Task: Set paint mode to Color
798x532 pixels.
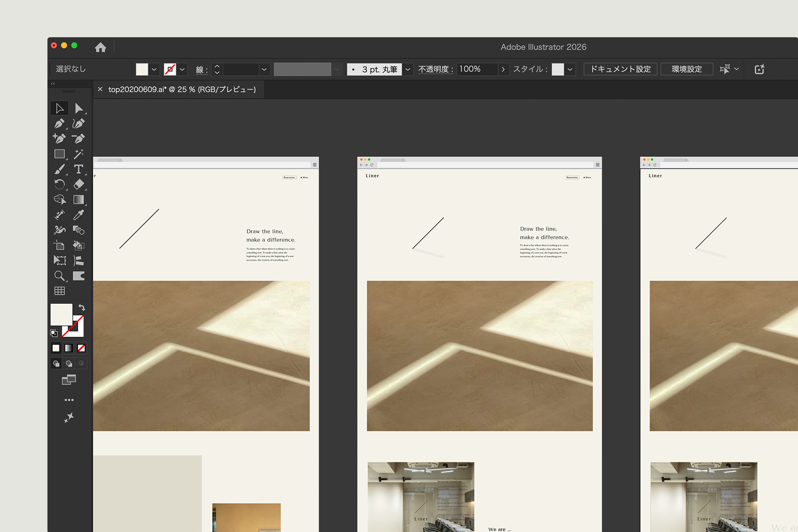Action: click(56, 348)
